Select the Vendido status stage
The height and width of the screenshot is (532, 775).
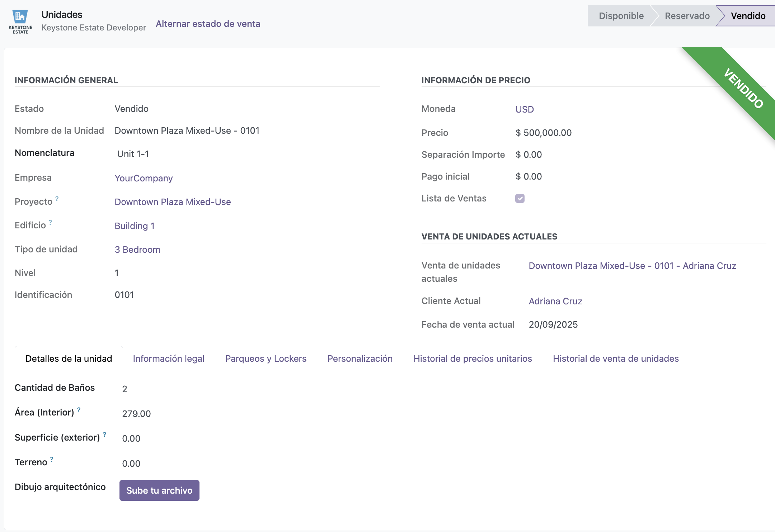pos(748,16)
